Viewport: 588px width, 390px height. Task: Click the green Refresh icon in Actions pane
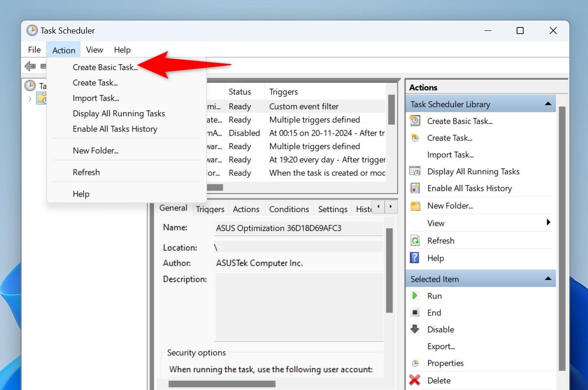point(415,240)
